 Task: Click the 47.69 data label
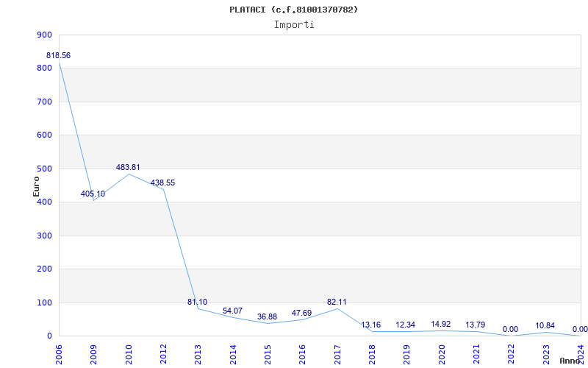[301, 313]
